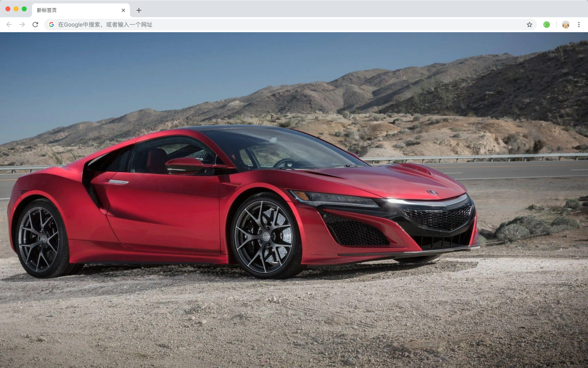This screenshot has height=368, width=588.
Task: Open the green extension icon
Action: [547, 24]
